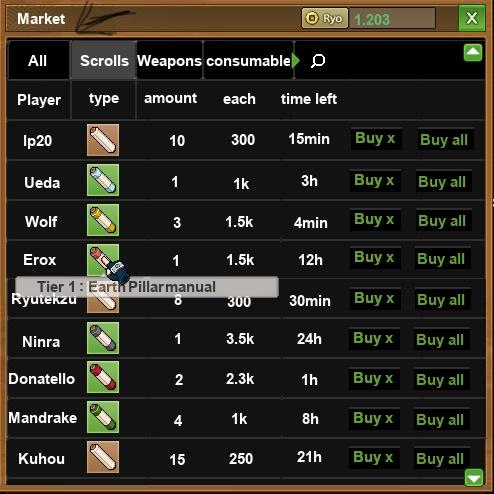Switch to the All tab
The height and width of the screenshot is (494, 494).
tap(38, 61)
